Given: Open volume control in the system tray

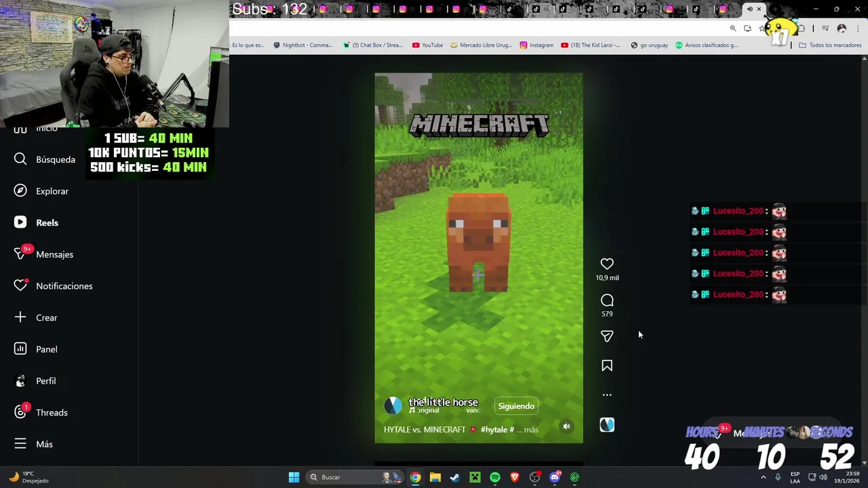Looking at the screenshot, I should 823,477.
